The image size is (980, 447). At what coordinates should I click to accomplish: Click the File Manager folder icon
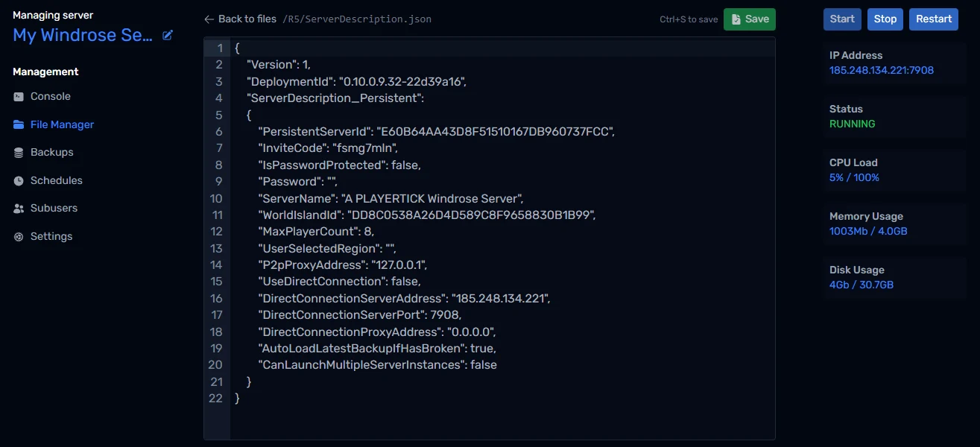19,124
